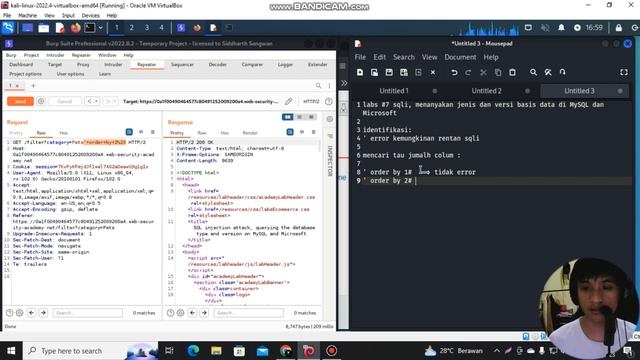Toggle Request panel message actions blue icon
Screen dimensions: 640x360
129,132
